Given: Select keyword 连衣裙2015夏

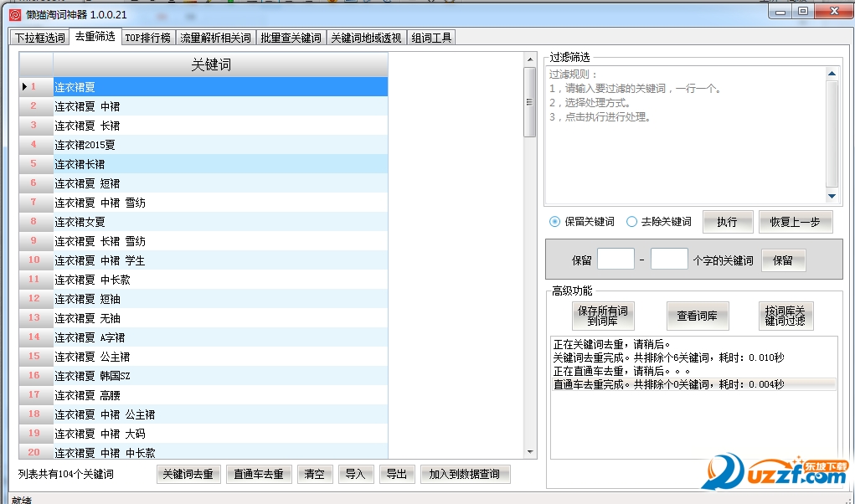Looking at the screenshot, I should click(x=220, y=145).
